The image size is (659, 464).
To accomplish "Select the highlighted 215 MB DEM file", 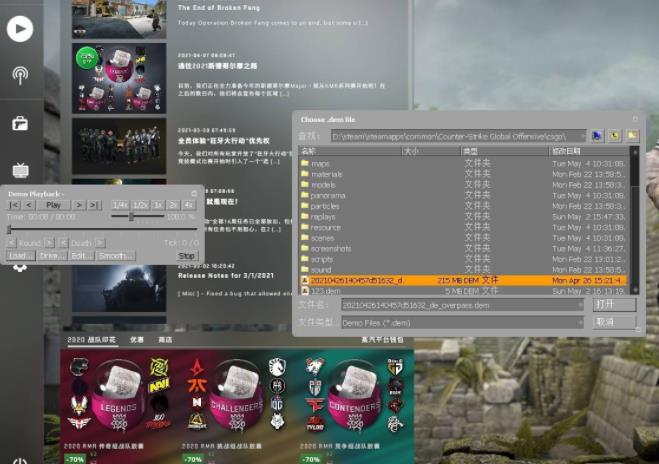I will pyautogui.click(x=464, y=280).
